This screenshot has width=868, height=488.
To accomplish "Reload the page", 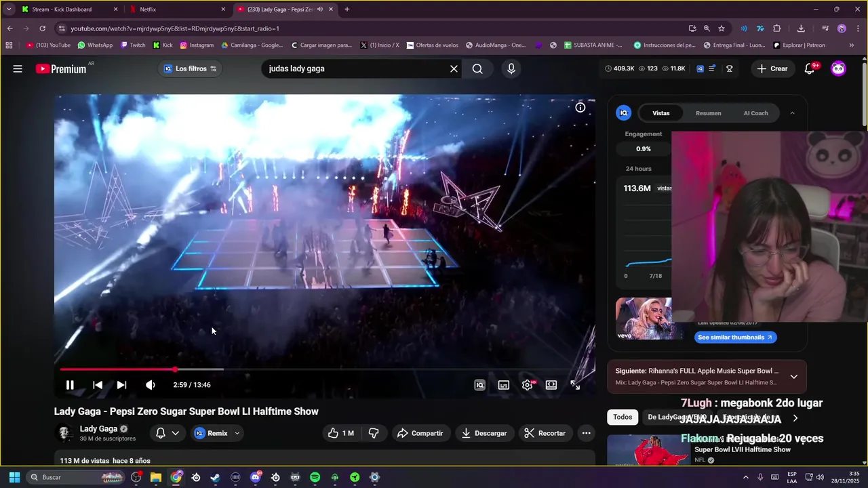I will (42, 28).
